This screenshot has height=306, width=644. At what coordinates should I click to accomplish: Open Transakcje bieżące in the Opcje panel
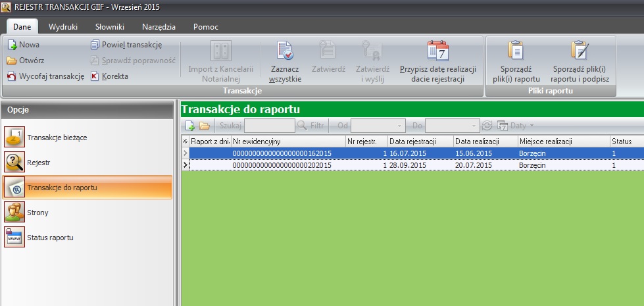(87, 138)
